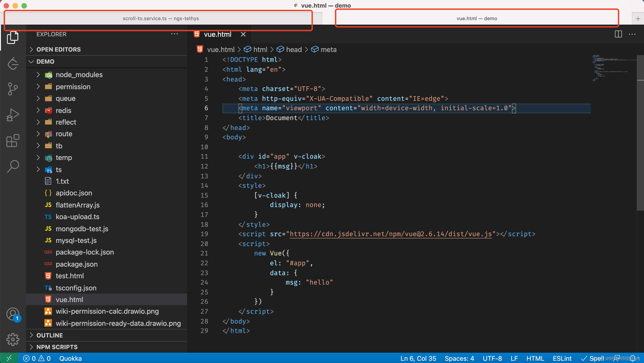Open flattenArray.js file
This screenshot has width=644, height=363.
pos(107,205)
